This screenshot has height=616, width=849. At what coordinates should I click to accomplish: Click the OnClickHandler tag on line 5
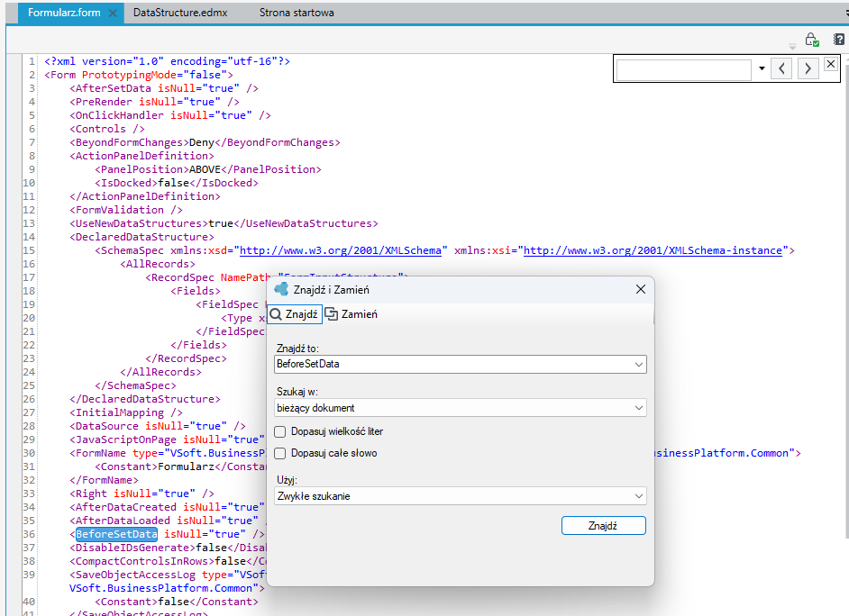[119, 115]
